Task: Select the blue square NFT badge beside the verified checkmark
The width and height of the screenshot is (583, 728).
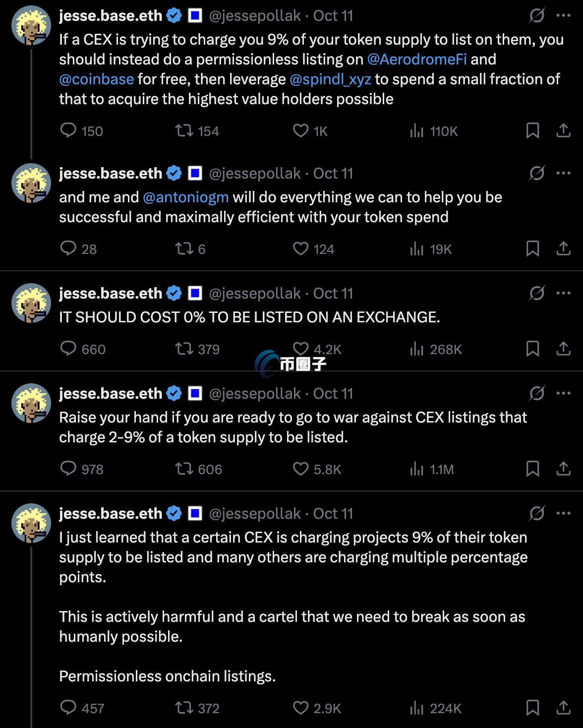Action: click(195, 15)
